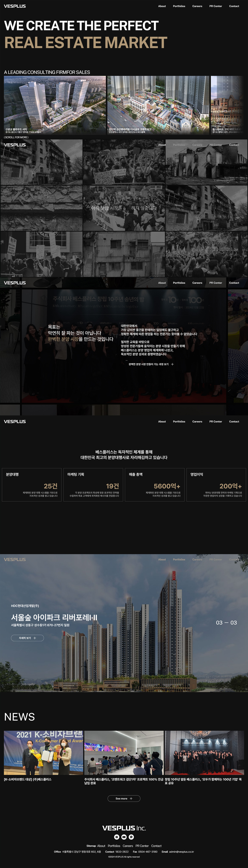Open the 분양대행 25건 stat card
The image size is (248, 868).
click(x=32, y=485)
